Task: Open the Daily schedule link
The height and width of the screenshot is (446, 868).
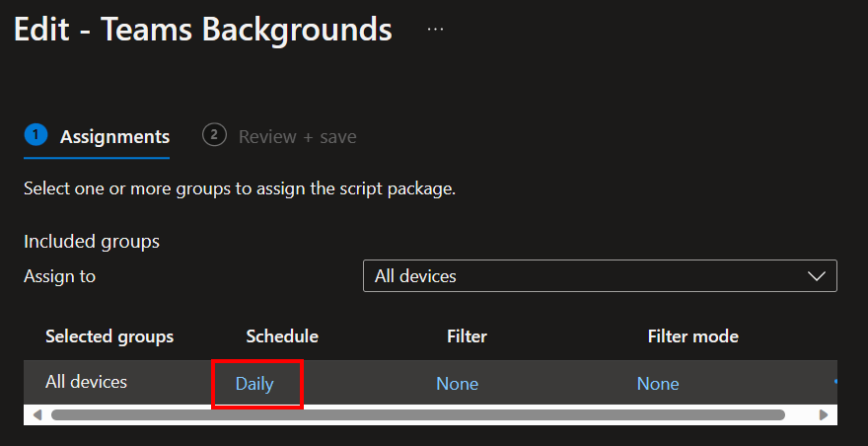Action: point(254,384)
